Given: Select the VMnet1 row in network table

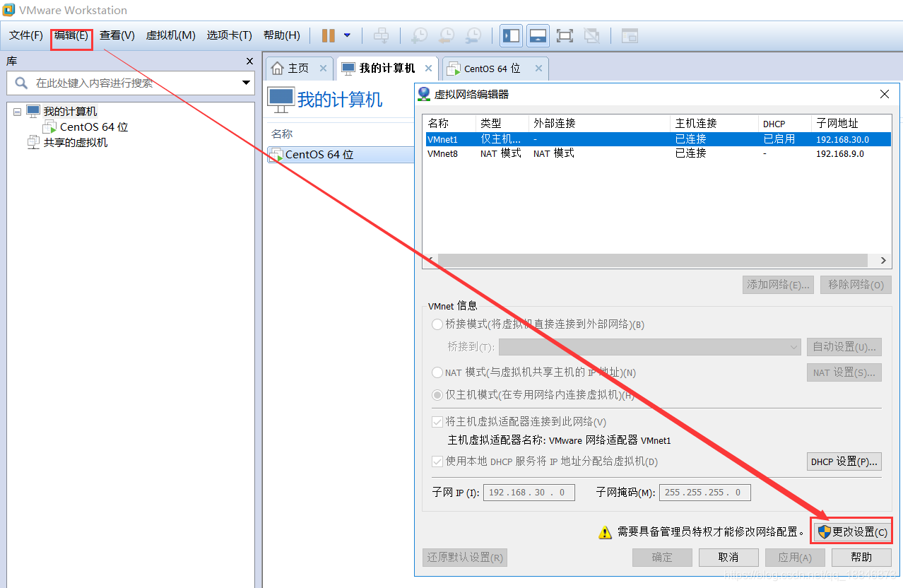Looking at the screenshot, I should [656, 139].
